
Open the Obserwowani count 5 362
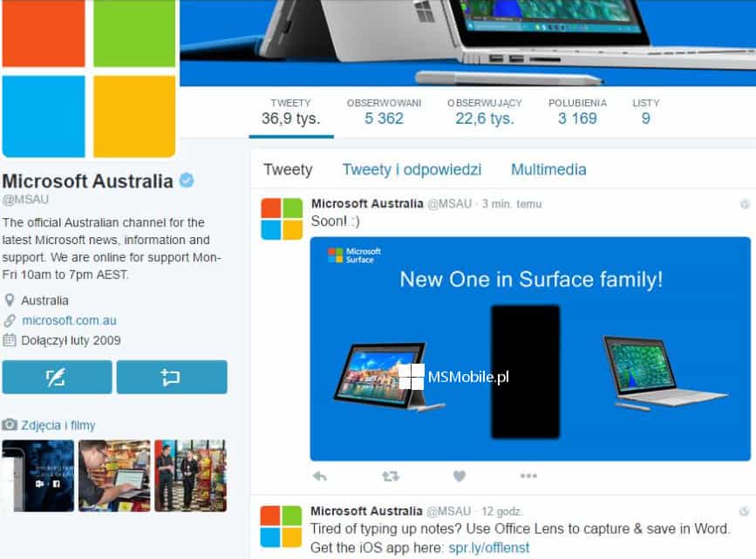click(384, 112)
